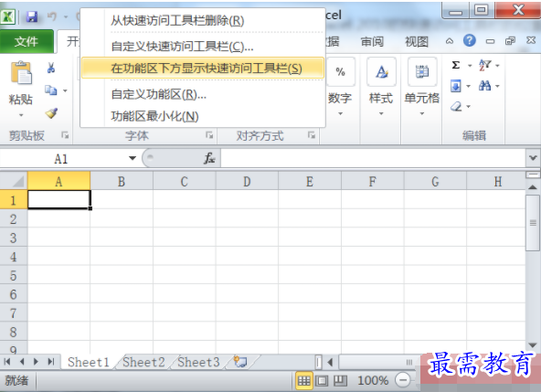This screenshot has height=392, width=541.
Task: Choose Customize the Ribbon menu entry
Action: point(203,94)
